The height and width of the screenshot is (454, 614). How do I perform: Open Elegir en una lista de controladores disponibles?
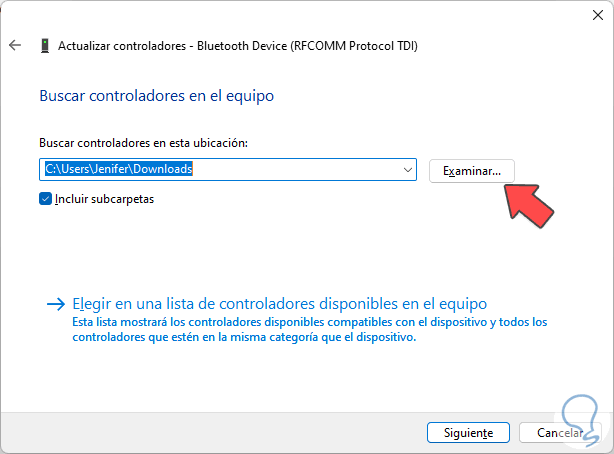click(x=280, y=303)
